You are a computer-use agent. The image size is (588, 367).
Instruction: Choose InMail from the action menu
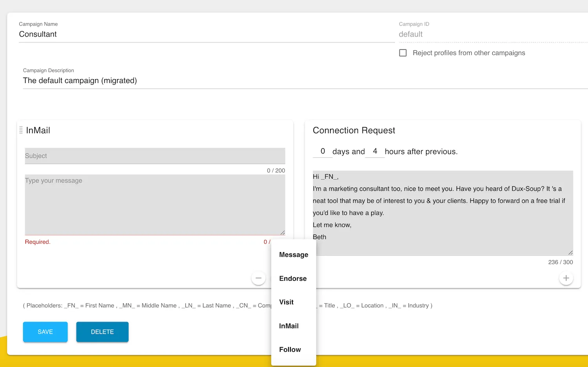coord(294,326)
